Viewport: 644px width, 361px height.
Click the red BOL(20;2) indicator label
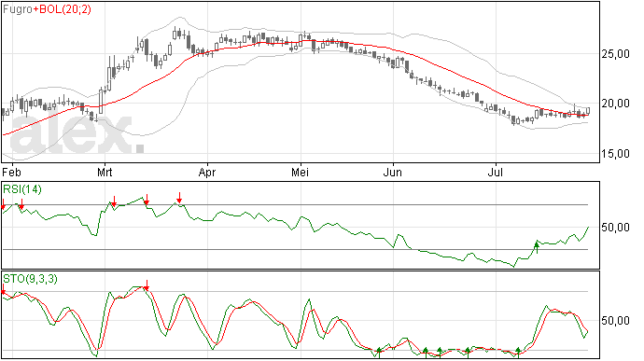coord(65,9)
